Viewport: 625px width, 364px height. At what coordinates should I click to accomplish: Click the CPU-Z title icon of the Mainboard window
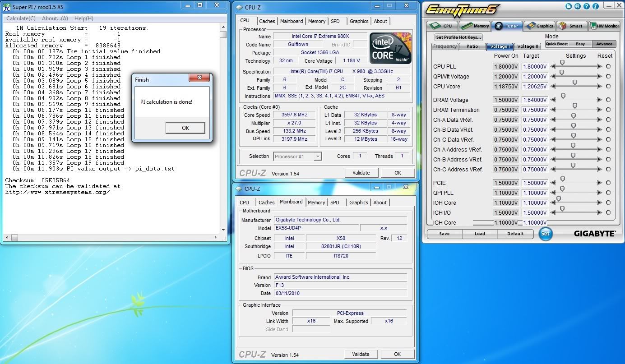tap(239, 189)
